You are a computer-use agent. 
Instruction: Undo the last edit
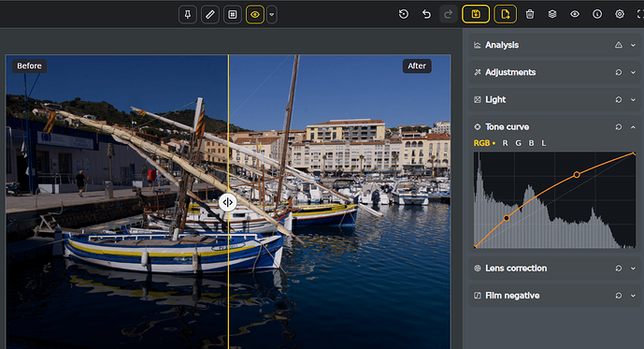(426, 14)
